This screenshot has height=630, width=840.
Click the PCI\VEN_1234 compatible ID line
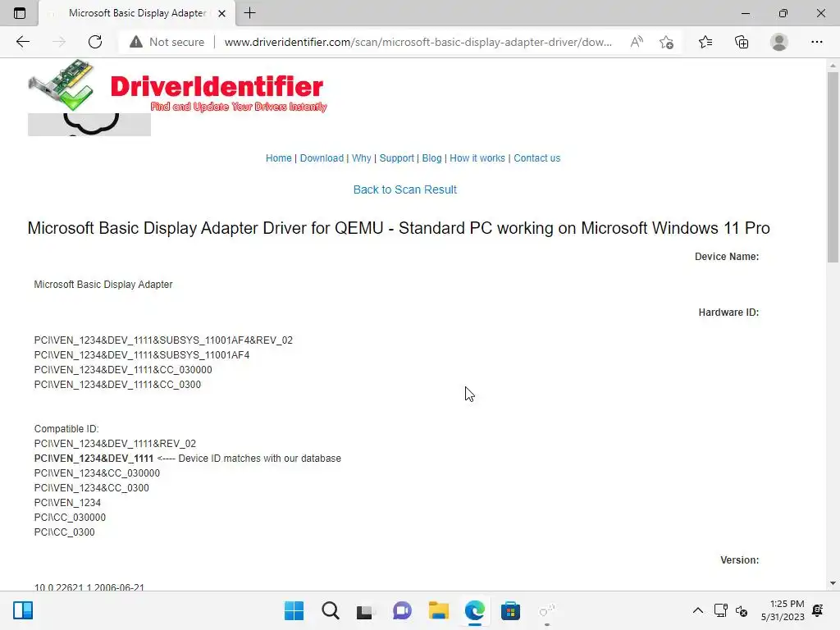(x=67, y=503)
